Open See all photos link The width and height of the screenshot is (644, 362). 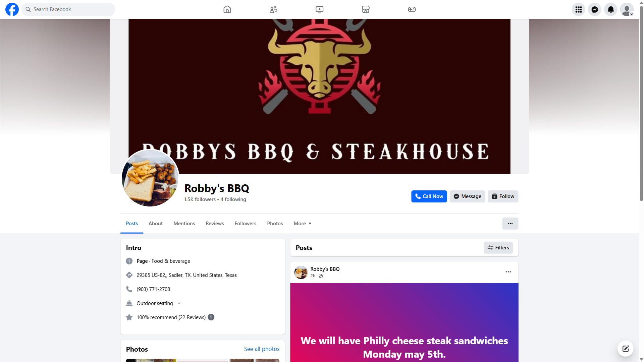(262, 349)
